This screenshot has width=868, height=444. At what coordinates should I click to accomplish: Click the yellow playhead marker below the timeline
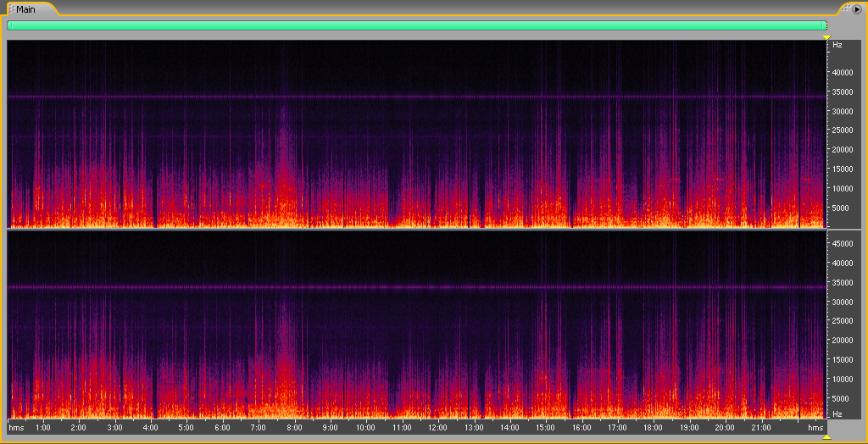[x=826, y=437]
